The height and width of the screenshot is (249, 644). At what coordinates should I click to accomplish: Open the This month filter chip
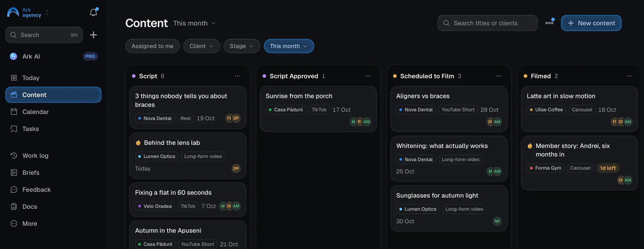tap(289, 46)
